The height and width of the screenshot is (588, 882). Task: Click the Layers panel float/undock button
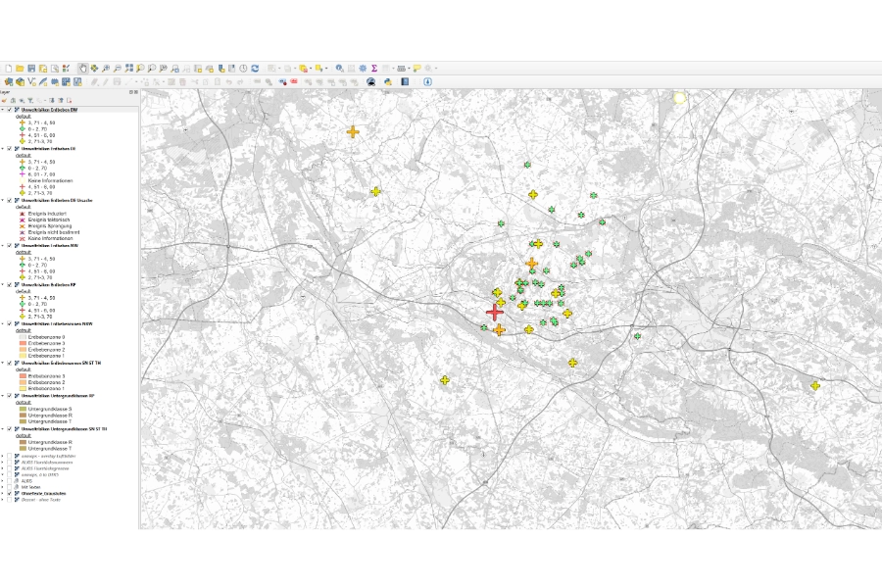[130, 92]
